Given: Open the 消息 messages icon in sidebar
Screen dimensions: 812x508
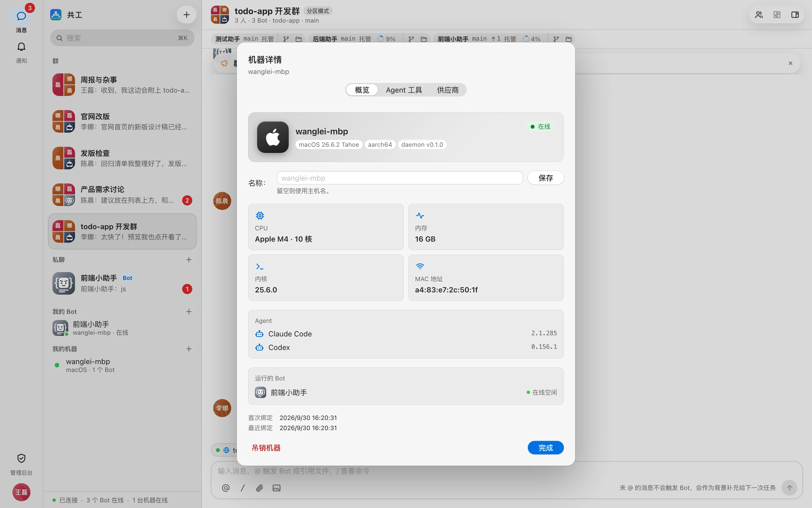Looking at the screenshot, I should [x=21, y=16].
